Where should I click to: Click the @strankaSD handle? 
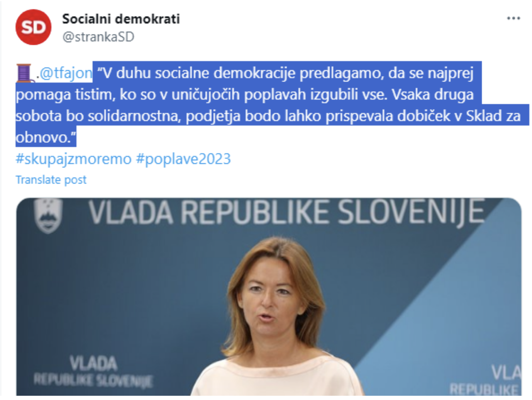pyautogui.click(x=98, y=37)
